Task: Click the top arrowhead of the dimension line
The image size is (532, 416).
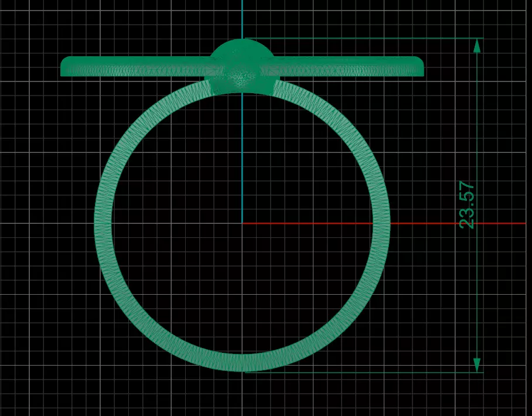Action: (x=477, y=46)
